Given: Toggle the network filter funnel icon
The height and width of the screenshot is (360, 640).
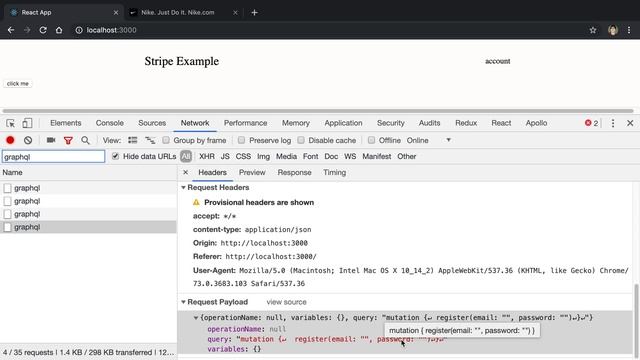Looking at the screenshot, I should pos(68,140).
